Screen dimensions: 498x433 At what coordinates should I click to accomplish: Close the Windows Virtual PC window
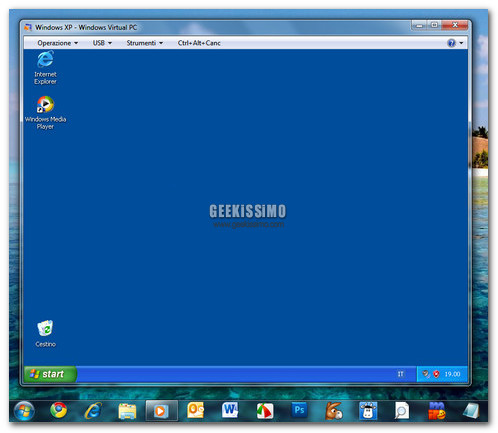[x=455, y=25]
